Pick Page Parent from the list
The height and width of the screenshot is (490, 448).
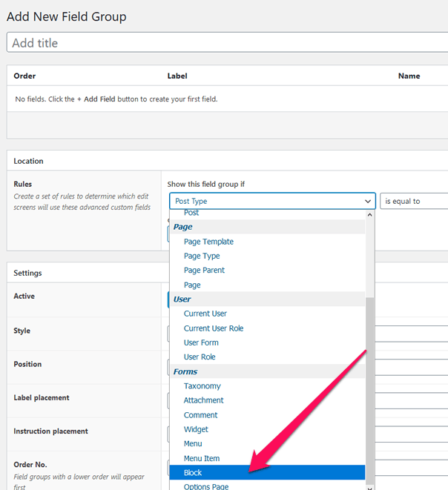click(204, 271)
